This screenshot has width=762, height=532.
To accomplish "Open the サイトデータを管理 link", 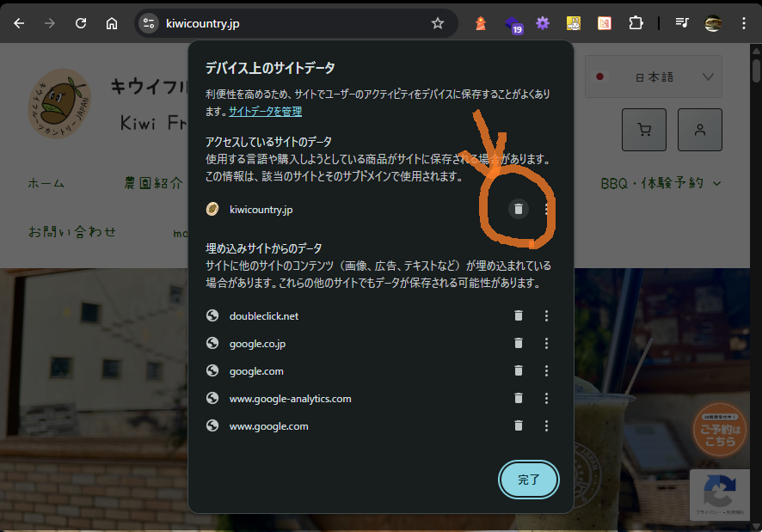I will tap(265, 112).
